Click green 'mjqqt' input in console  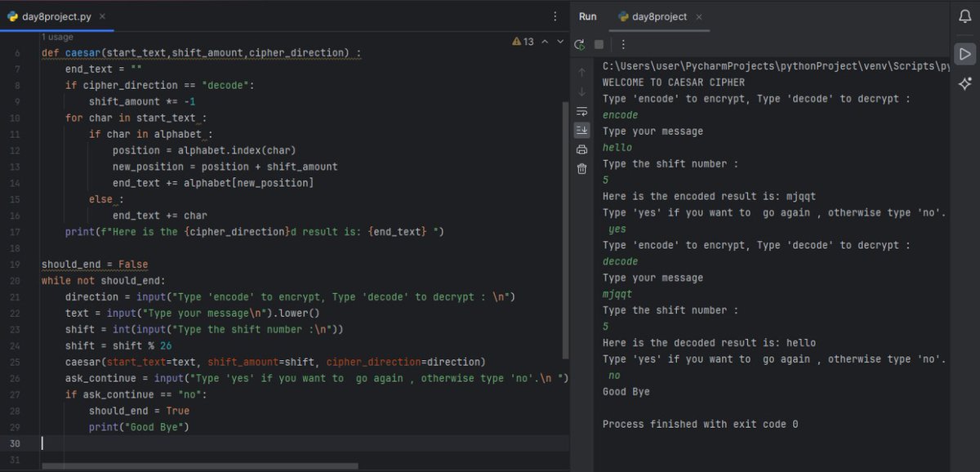tap(617, 294)
